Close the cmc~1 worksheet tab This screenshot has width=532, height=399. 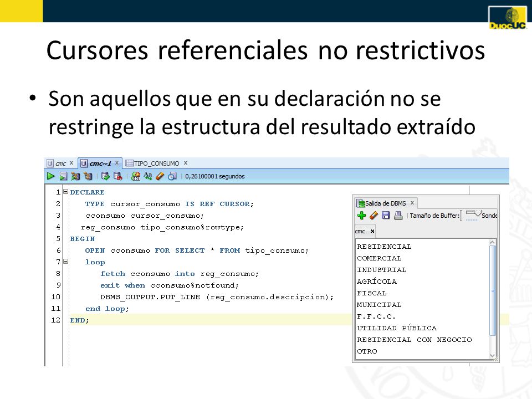(x=117, y=163)
